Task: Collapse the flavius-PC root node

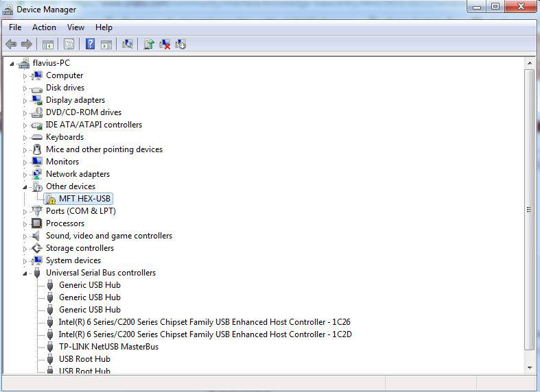Action: (x=12, y=64)
